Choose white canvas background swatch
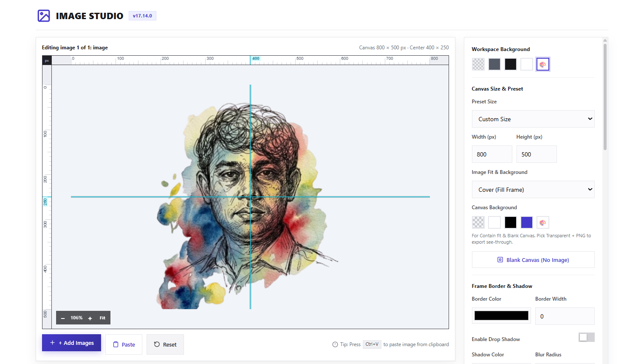This screenshot has width=644, height=364. click(x=494, y=222)
